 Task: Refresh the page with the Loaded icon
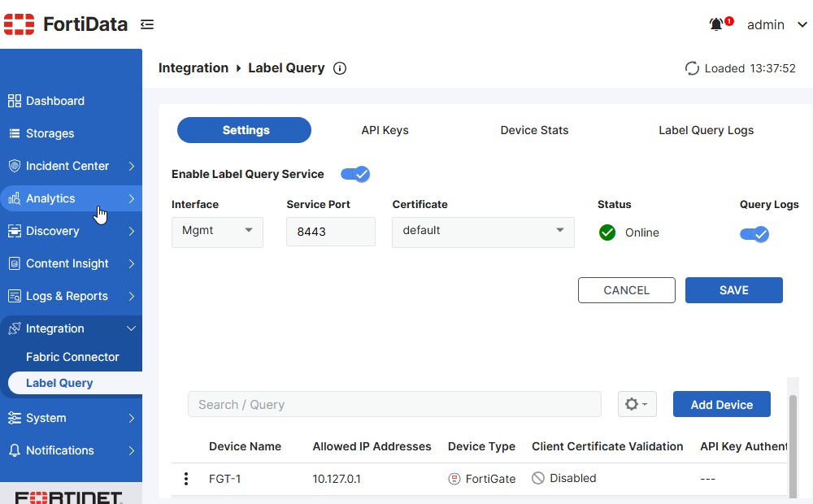tap(692, 68)
